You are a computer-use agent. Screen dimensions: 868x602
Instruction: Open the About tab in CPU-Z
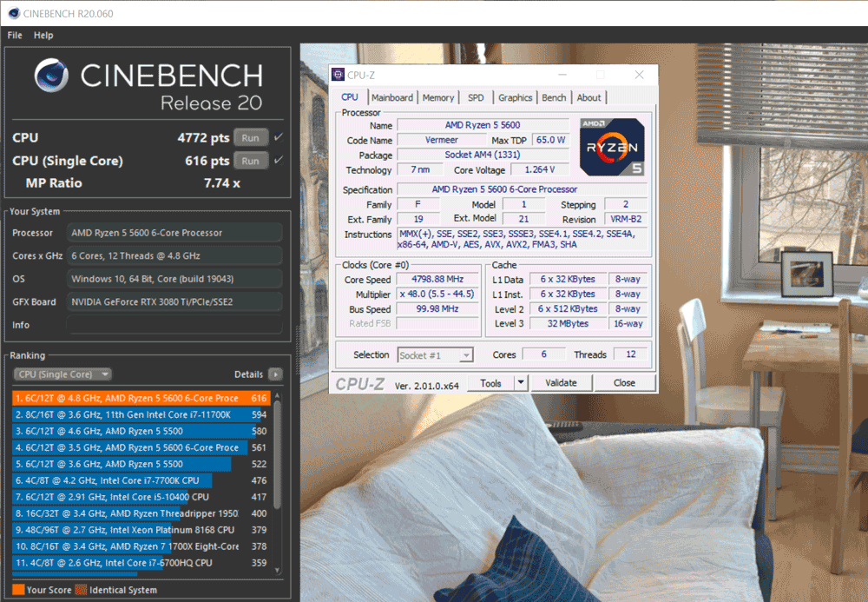click(589, 97)
